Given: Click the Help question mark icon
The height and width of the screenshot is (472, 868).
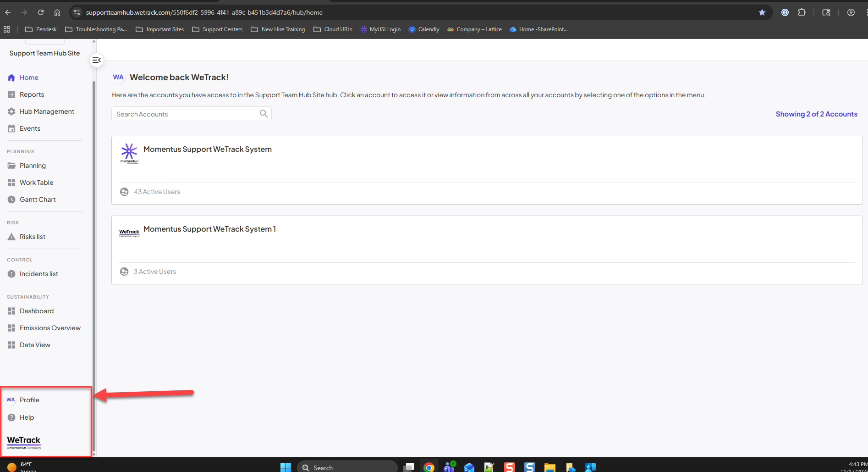Looking at the screenshot, I should pos(11,417).
